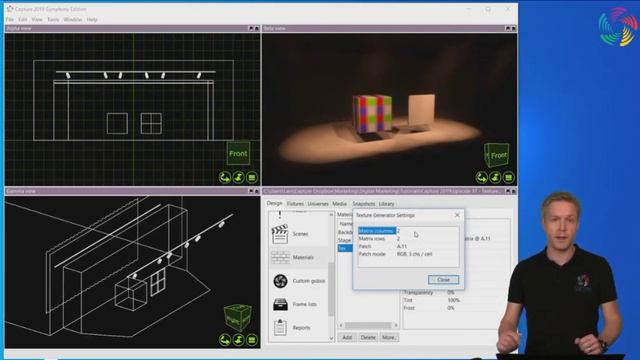
Task: Open the View menu
Action: point(37,20)
